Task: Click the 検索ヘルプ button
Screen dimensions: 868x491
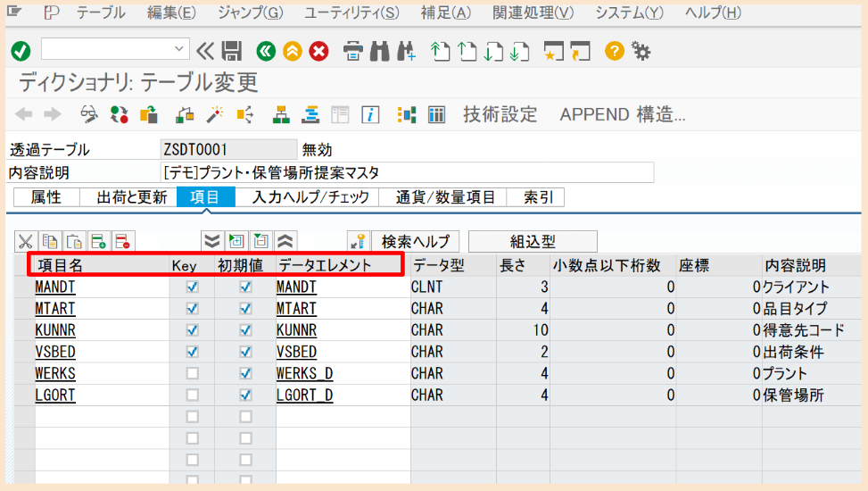Action: 415,241
